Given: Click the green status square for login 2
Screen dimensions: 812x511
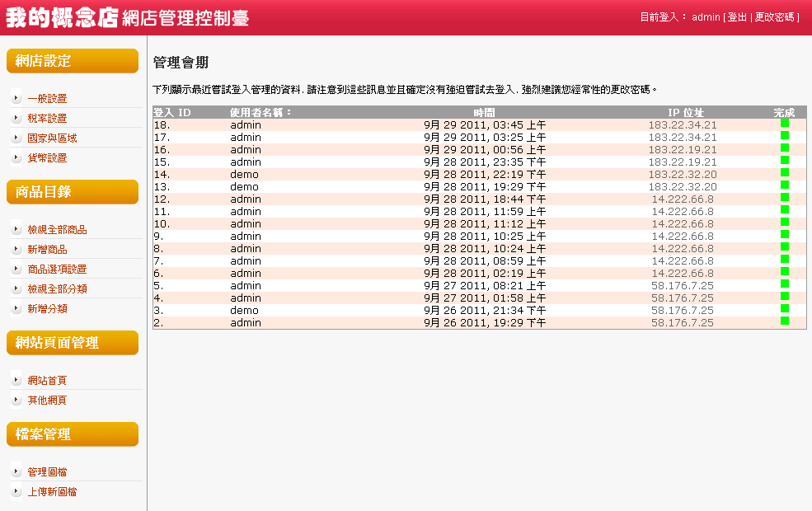Looking at the screenshot, I should coord(785,321).
